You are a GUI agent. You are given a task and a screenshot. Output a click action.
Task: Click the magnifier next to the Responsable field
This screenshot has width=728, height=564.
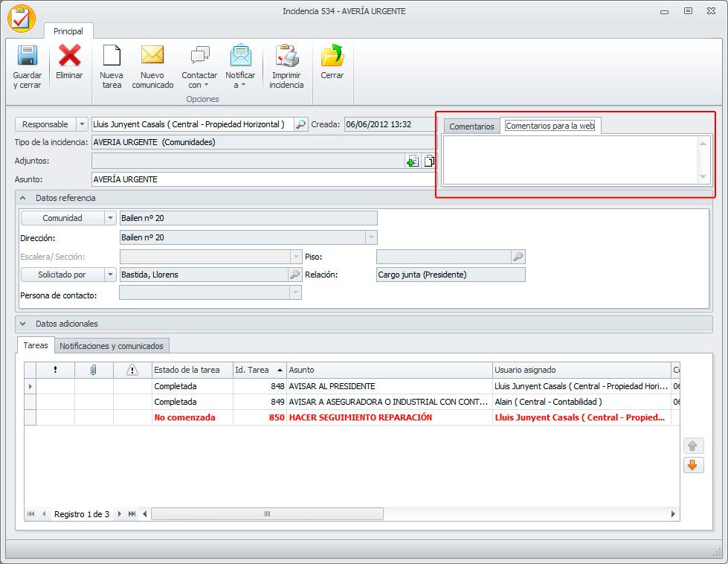(301, 124)
